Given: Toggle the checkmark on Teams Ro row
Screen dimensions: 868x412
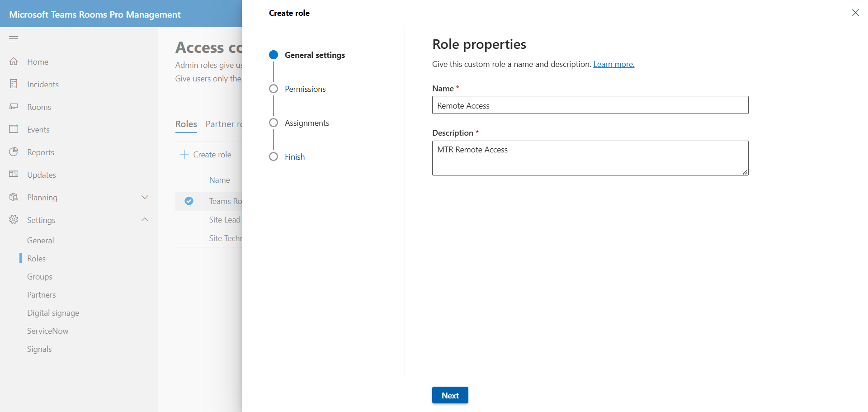Looking at the screenshot, I should (189, 201).
